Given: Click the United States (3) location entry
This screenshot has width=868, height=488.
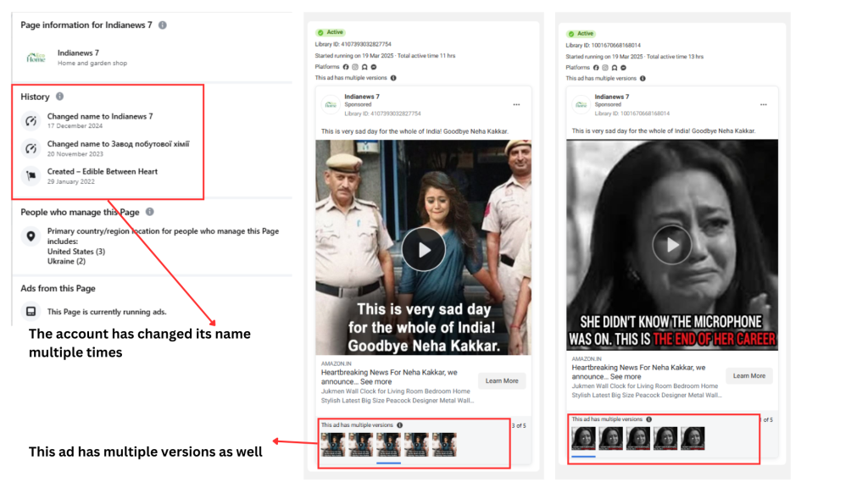Looking at the screenshot, I should [75, 251].
